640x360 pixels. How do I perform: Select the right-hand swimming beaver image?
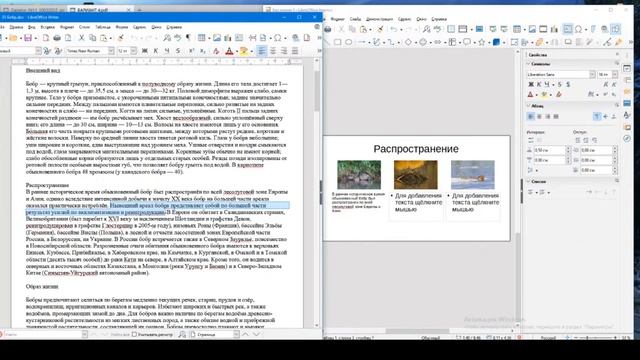473,175
